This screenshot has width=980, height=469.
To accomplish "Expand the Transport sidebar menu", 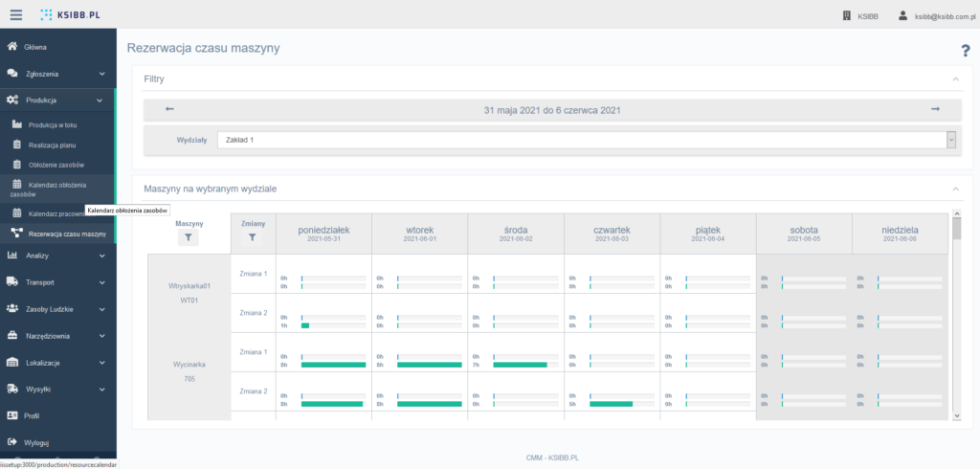I will point(57,282).
